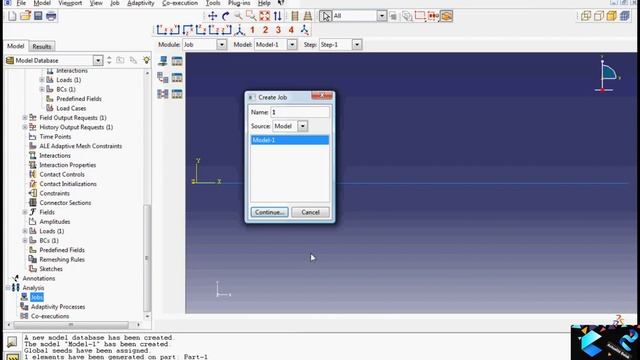Open the selection filter 'All' dropdown

tap(382, 16)
